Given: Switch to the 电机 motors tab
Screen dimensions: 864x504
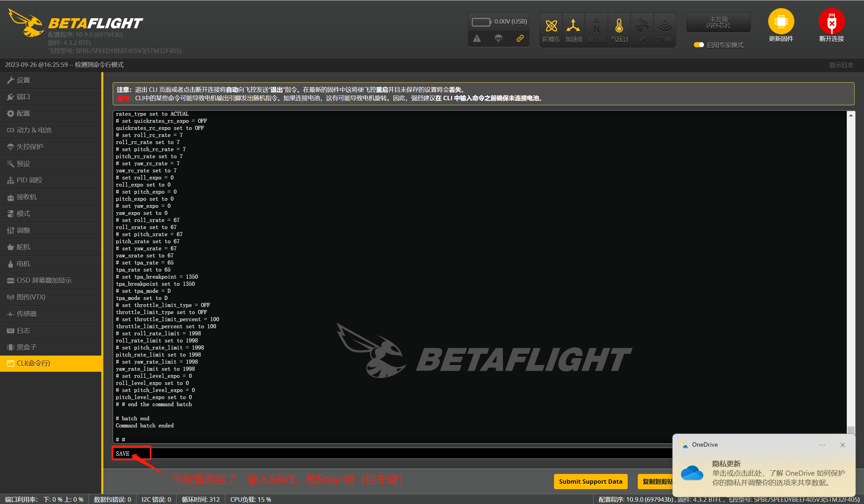Looking at the screenshot, I should (x=23, y=264).
